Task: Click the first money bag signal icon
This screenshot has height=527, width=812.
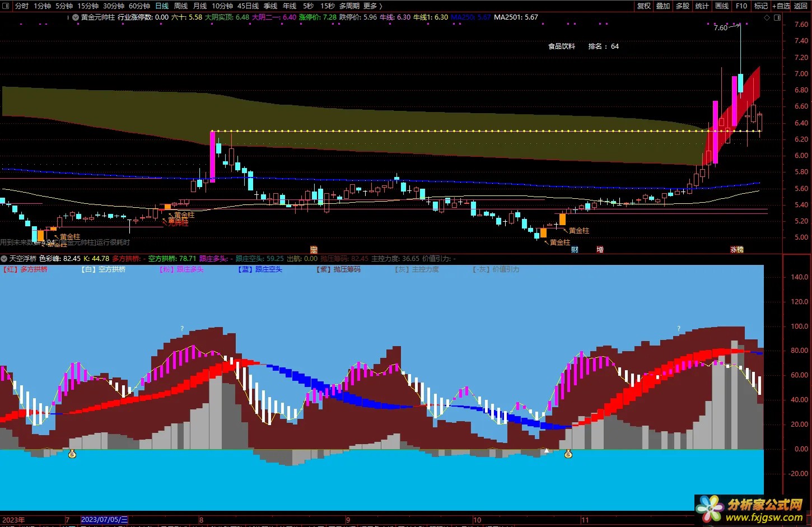Action: click(x=72, y=454)
